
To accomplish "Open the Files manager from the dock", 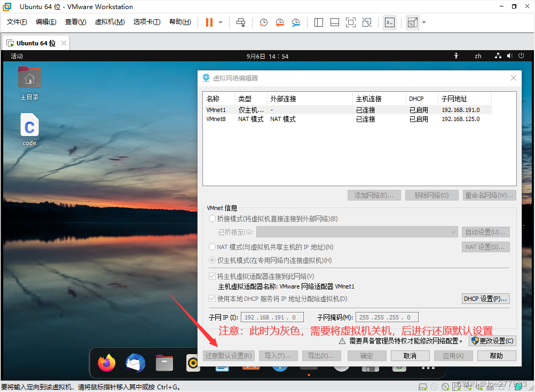I will pyautogui.click(x=164, y=363).
